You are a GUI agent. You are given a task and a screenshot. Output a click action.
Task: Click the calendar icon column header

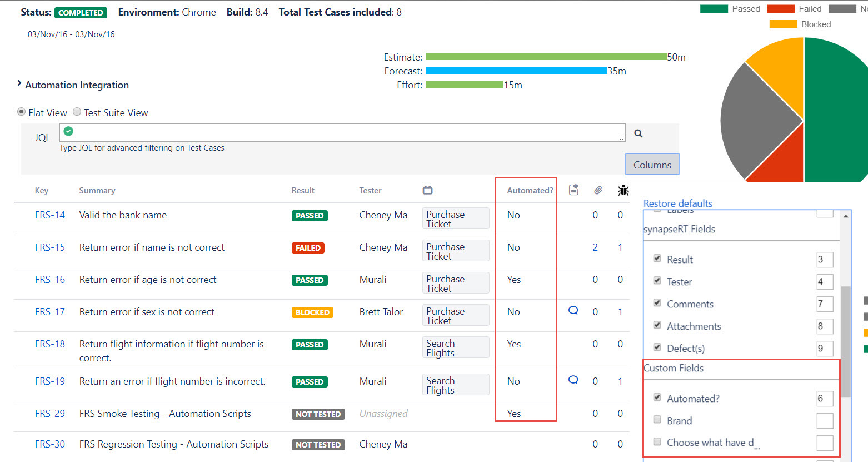(x=427, y=191)
